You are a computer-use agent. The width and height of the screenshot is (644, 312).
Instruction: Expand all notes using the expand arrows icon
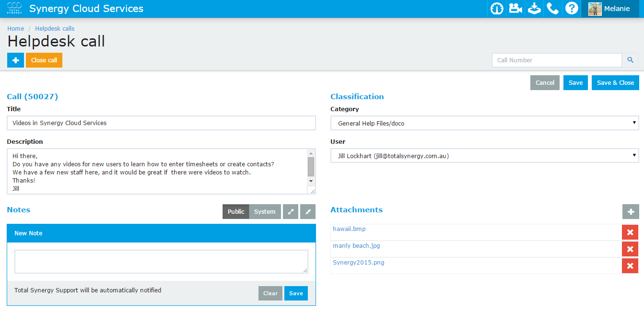291,212
